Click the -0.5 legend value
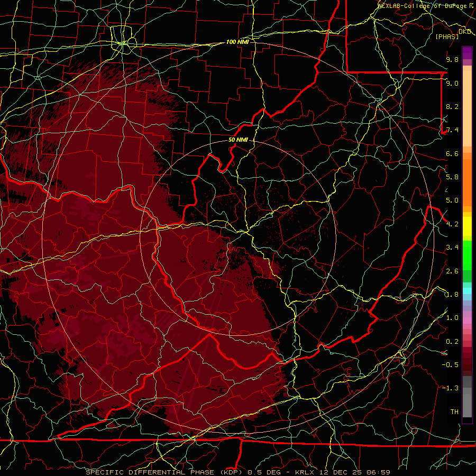 click(450, 365)
